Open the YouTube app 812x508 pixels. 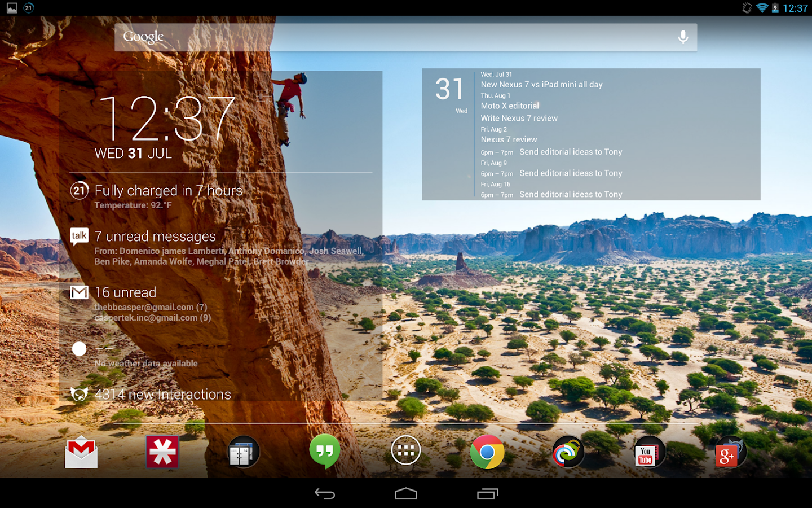[648, 452]
